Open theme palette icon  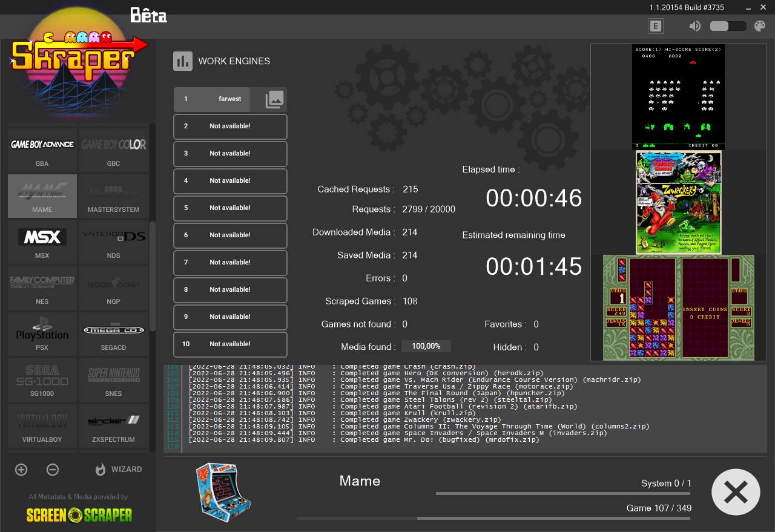[x=759, y=26]
